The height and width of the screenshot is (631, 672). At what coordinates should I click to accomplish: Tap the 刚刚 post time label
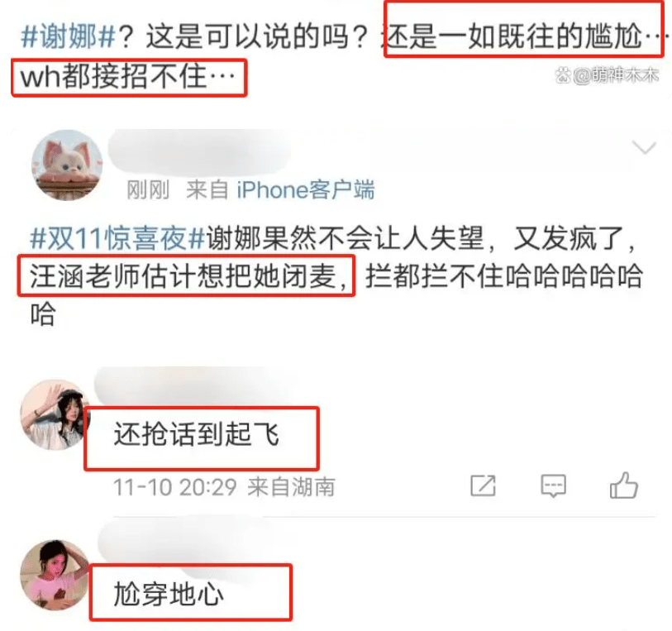coord(148,190)
